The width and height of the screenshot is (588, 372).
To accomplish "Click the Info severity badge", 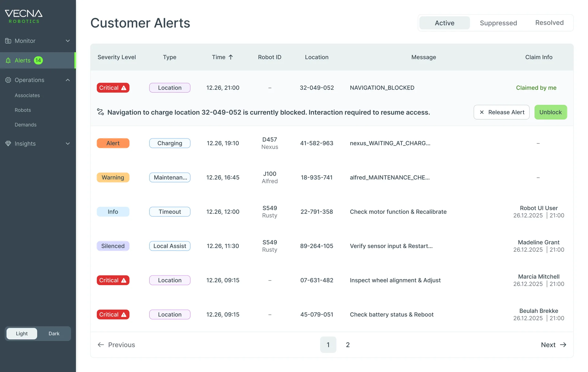I will tap(113, 212).
